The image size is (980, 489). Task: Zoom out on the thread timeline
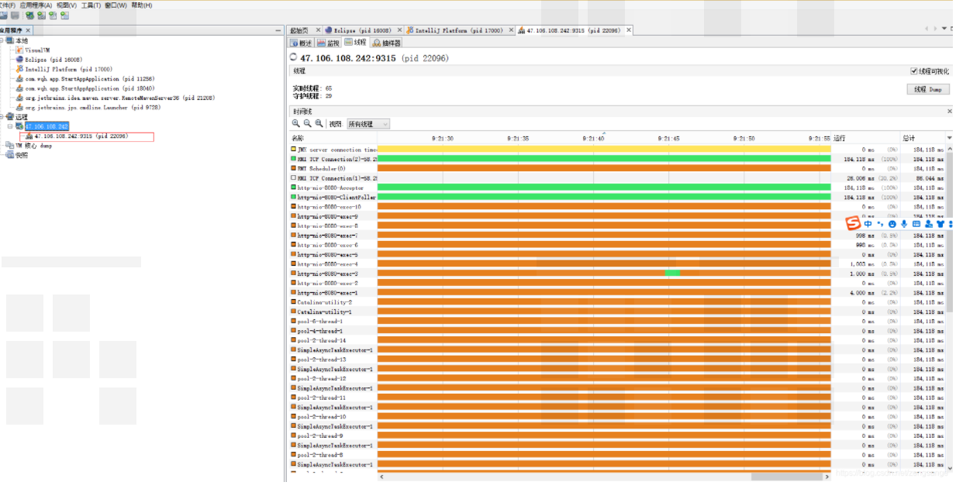click(307, 124)
